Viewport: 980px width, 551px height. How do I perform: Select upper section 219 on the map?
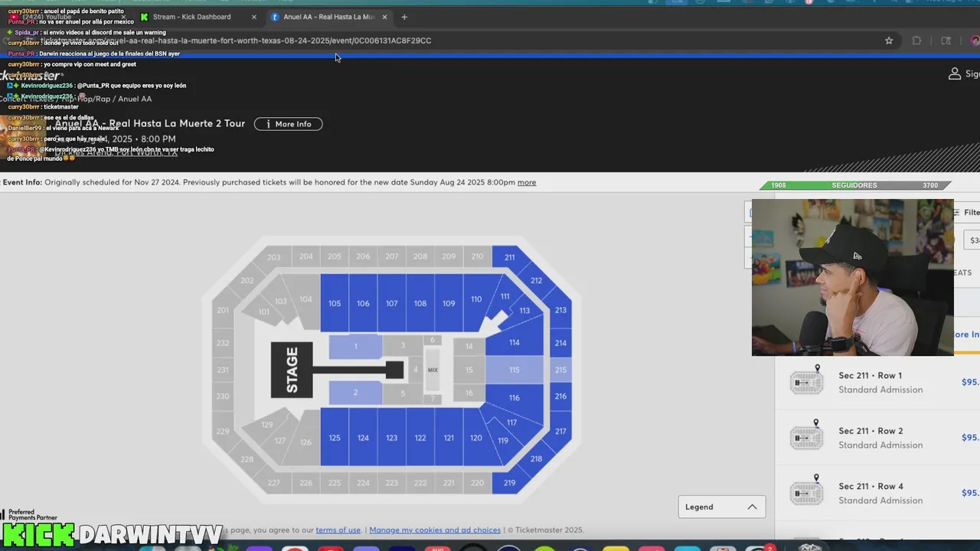[x=509, y=483]
